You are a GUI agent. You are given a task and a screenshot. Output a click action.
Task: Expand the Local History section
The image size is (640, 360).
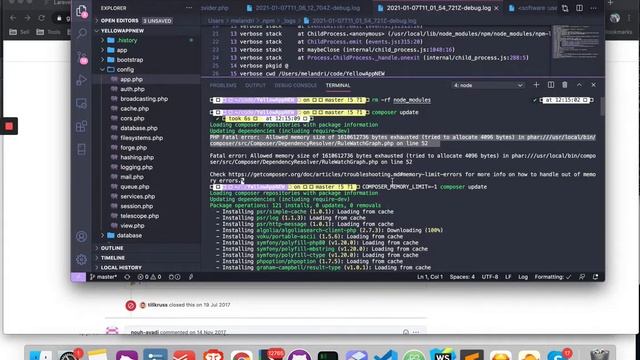121,268
